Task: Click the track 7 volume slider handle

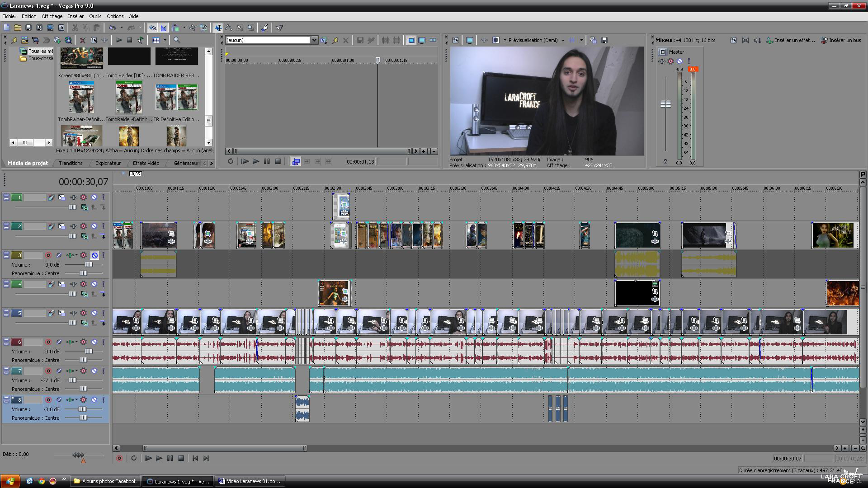Action: [73, 380]
